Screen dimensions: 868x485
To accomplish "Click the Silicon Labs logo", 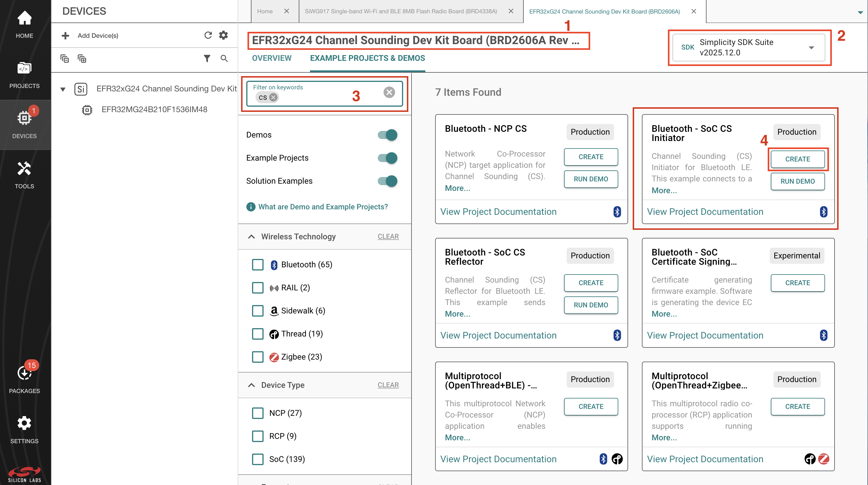I will [25, 474].
